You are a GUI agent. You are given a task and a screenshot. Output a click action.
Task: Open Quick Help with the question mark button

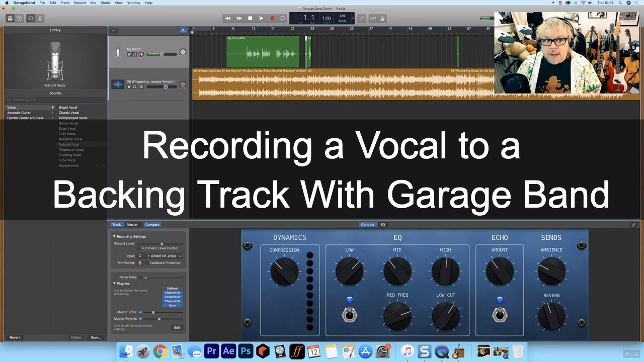pos(19,18)
